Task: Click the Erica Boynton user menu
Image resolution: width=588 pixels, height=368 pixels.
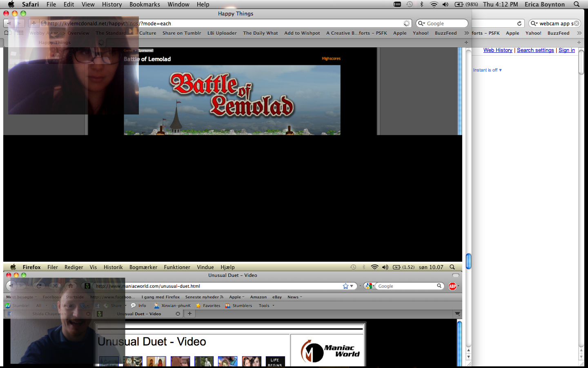Action: click(545, 4)
